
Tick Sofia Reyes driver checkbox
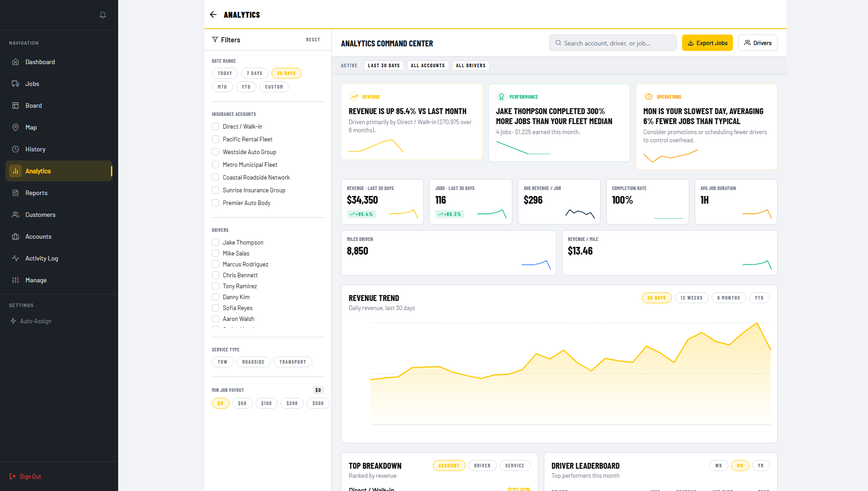[216, 308]
